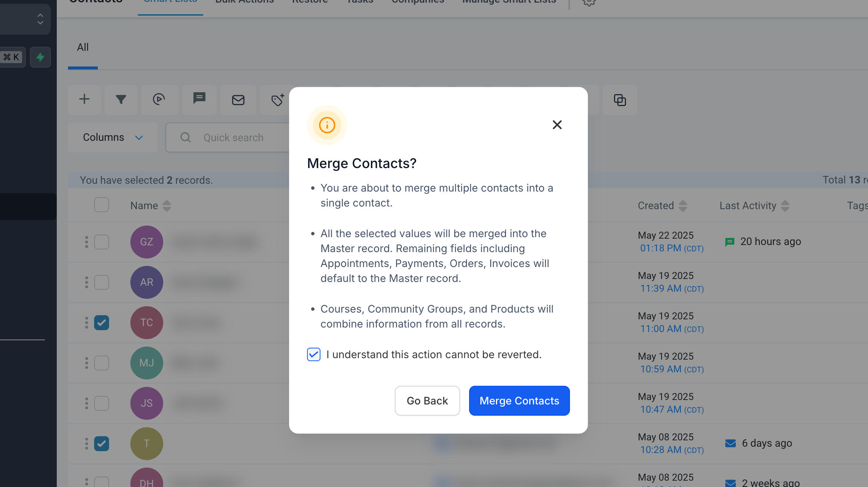Untick the understand action cannot be reverted checkbox
The height and width of the screenshot is (487, 868).
pyautogui.click(x=314, y=354)
